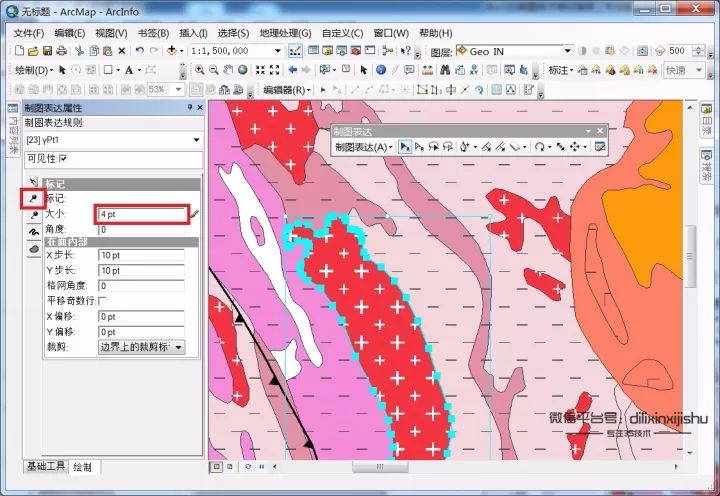Click the 角度 angle input field
Viewport: 720px width, 496px height.
[142, 230]
